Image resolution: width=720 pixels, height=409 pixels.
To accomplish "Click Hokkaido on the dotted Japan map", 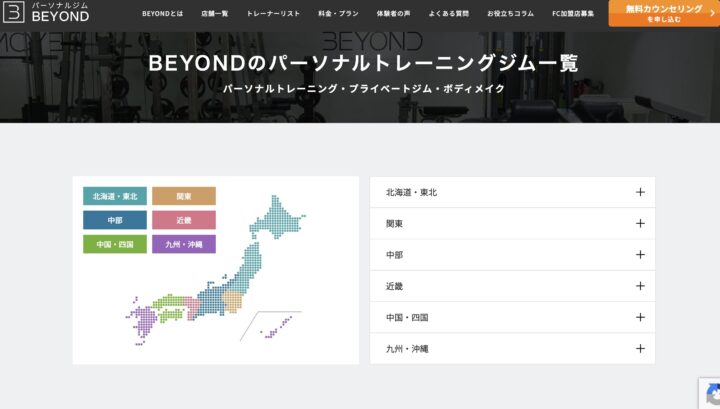I will [x=278, y=218].
